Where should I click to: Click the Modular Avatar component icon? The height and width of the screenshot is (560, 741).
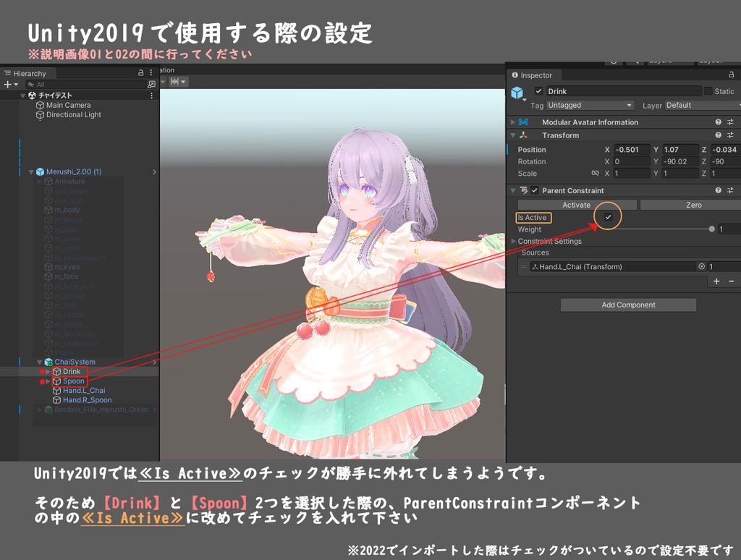(x=523, y=122)
